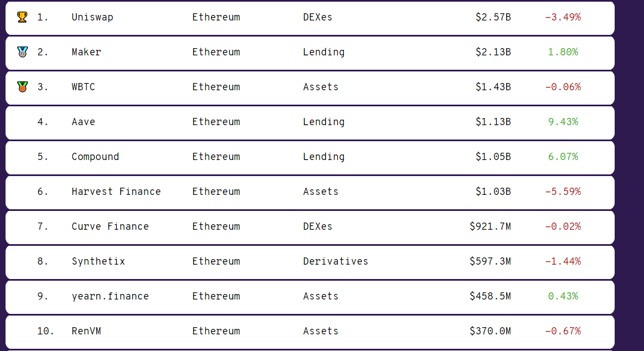Viewport: 644px width, 351px height.
Task: Click the gold trophy icon beside Uniswap
Action: (22, 17)
